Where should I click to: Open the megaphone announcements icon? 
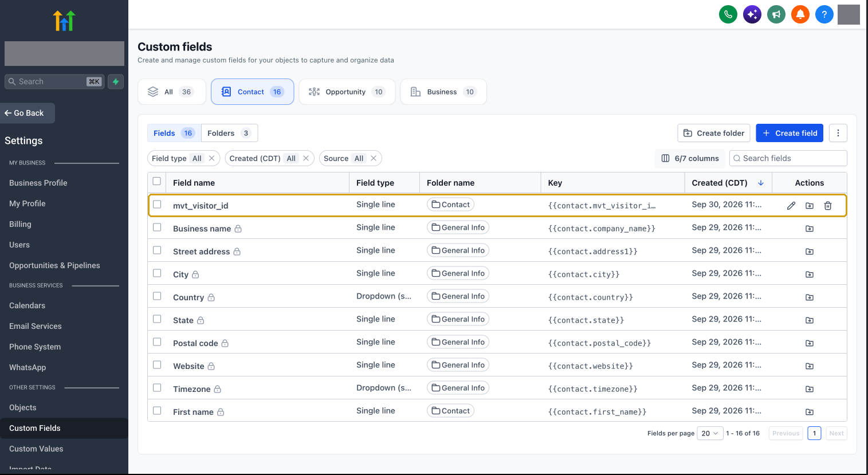coord(776,14)
